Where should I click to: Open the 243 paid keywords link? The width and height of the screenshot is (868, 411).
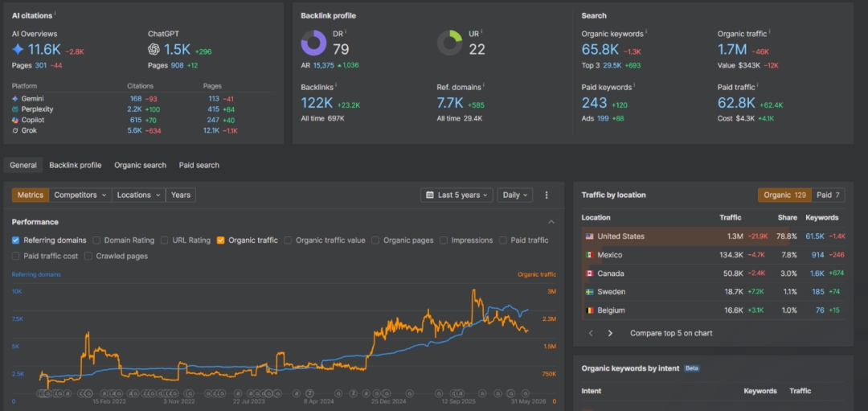pyautogui.click(x=595, y=103)
